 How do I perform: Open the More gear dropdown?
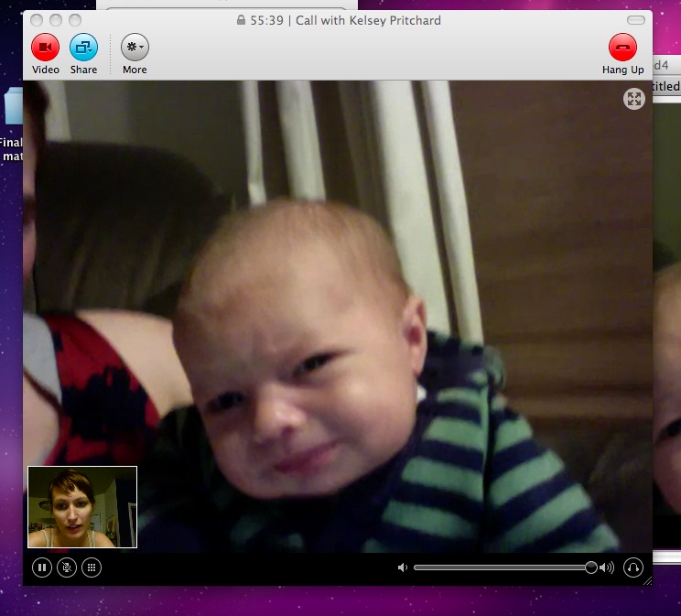click(135, 47)
